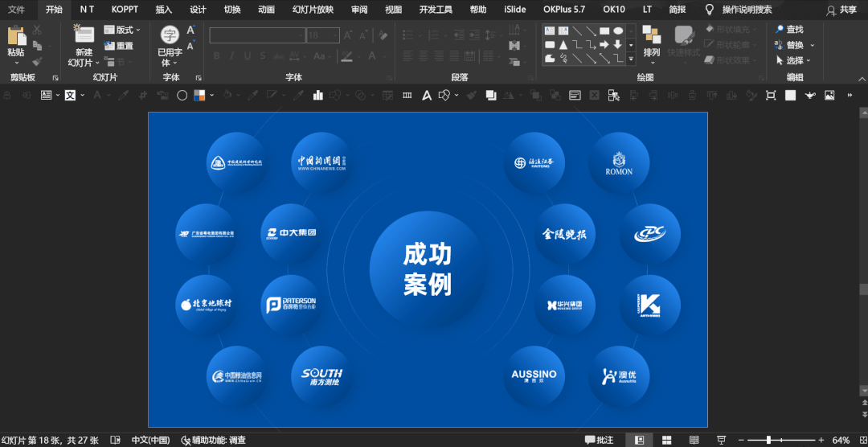
Task: Click the four vertical bars distribute icon
Action: [407, 96]
